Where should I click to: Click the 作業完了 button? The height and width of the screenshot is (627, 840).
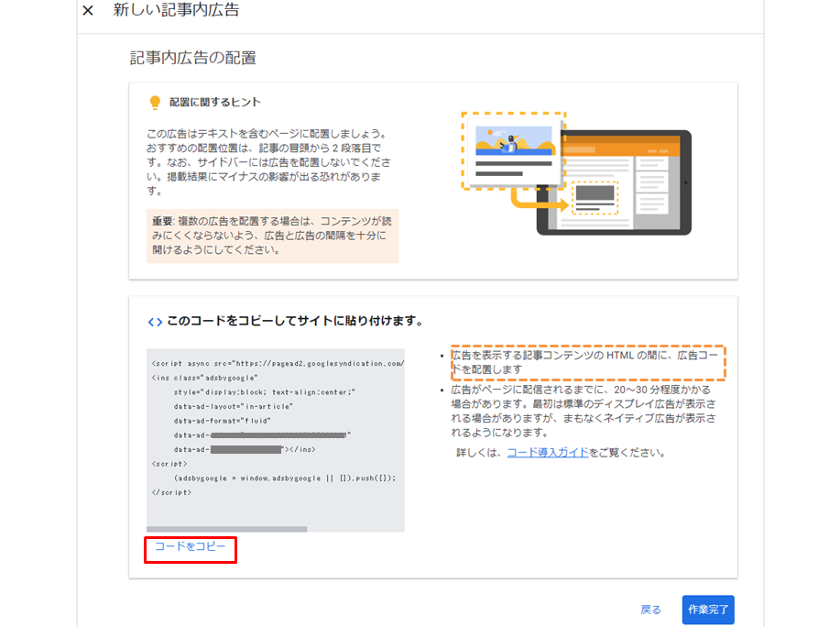pos(708,610)
